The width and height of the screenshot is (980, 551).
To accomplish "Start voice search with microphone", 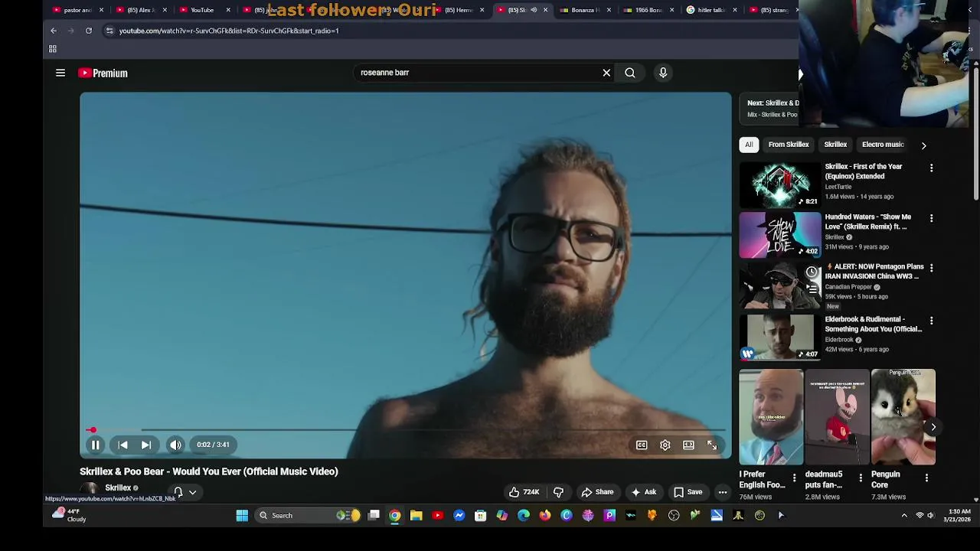I will coord(663,73).
